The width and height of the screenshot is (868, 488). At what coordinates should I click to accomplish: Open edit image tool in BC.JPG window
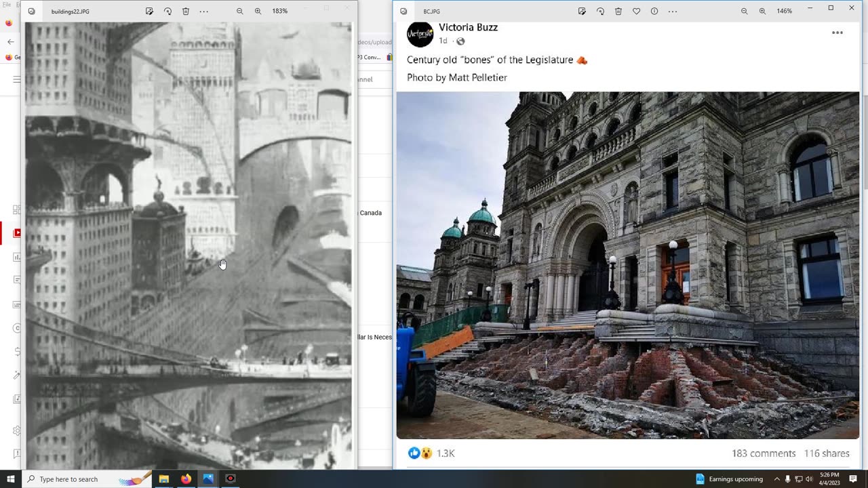pyautogui.click(x=582, y=12)
